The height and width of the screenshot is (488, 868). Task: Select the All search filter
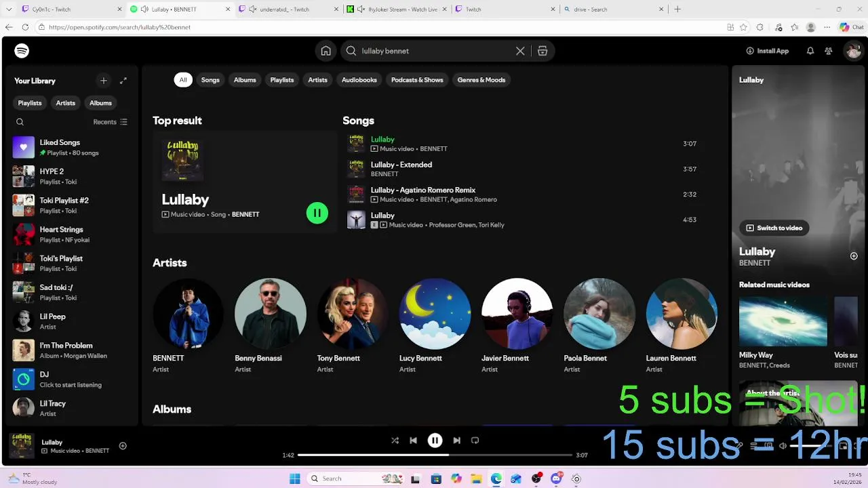[x=183, y=80]
